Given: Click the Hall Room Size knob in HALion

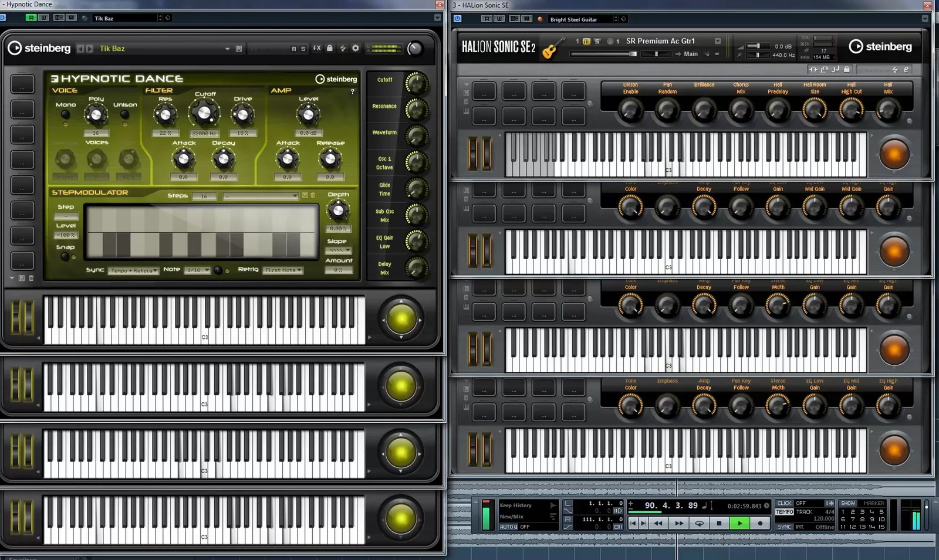Looking at the screenshot, I should (x=815, y=110).
